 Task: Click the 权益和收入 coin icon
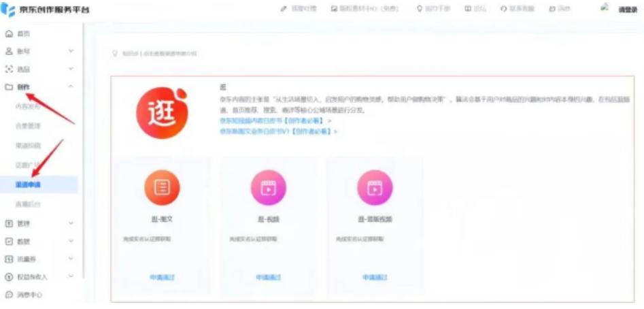pos(9,277)
